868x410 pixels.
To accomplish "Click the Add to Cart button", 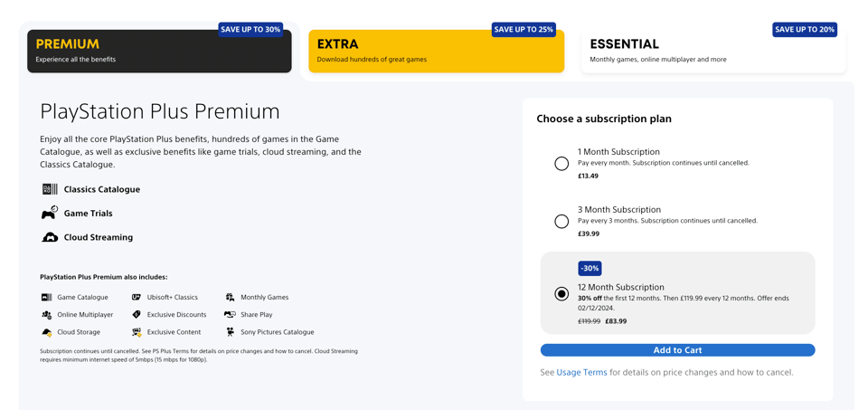I will [677, 350].
